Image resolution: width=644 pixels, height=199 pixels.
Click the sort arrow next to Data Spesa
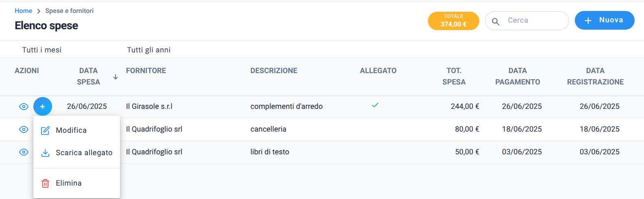pyautogui.click(x=116, y=77)
